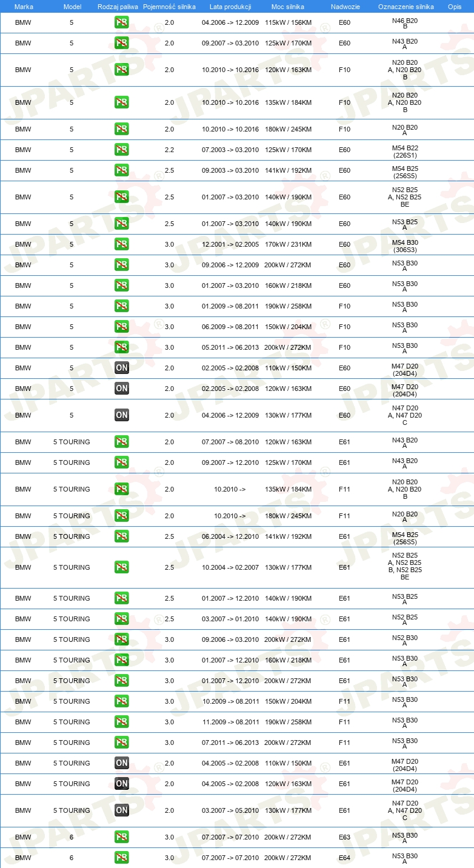Click petrol icon in F11 135kW / 184KM row
This screenshot has width=474, height=868.
pos(122,489)
